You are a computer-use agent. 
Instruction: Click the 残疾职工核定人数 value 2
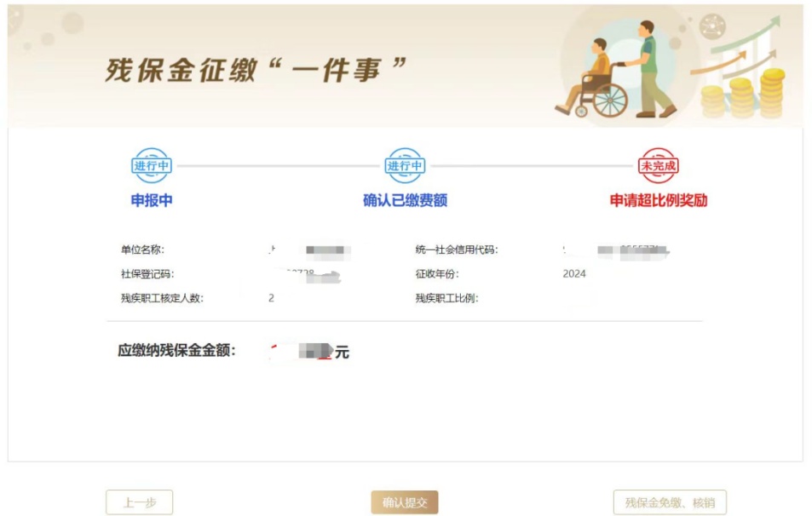click(x=271, y=298)
